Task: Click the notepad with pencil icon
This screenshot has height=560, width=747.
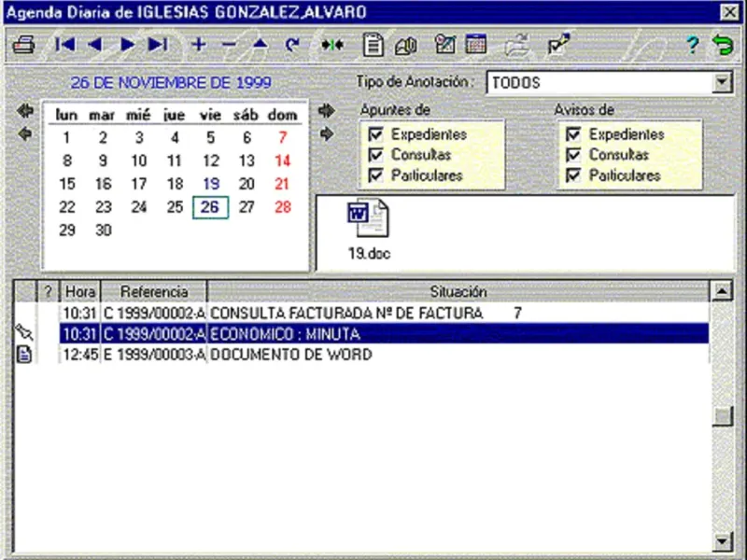Action: click(445, 44)
